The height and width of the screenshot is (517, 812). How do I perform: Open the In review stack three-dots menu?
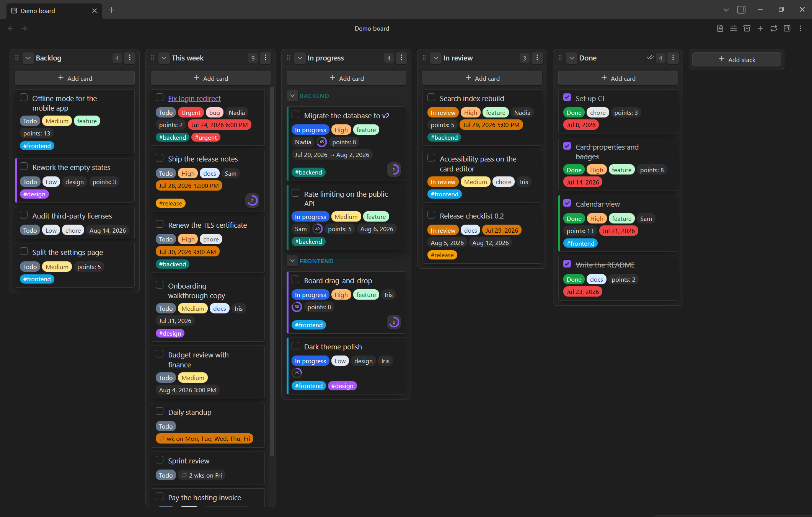(537, 58)
